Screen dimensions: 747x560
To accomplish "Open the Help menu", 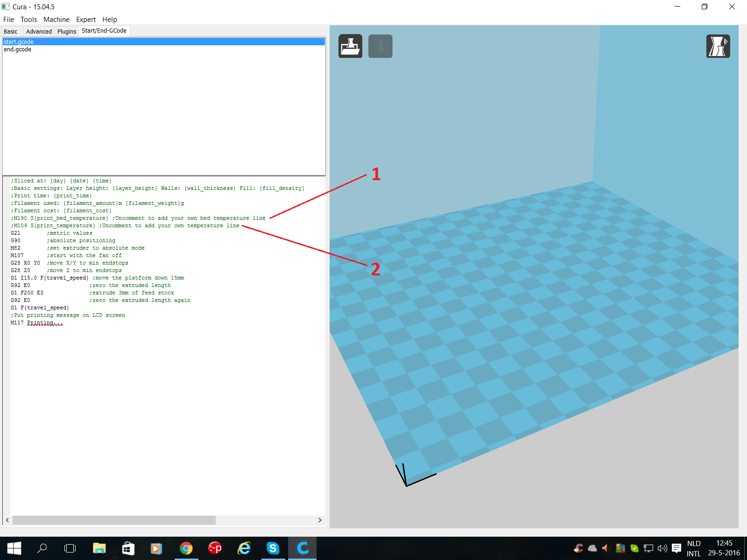I will coord(110,20).
